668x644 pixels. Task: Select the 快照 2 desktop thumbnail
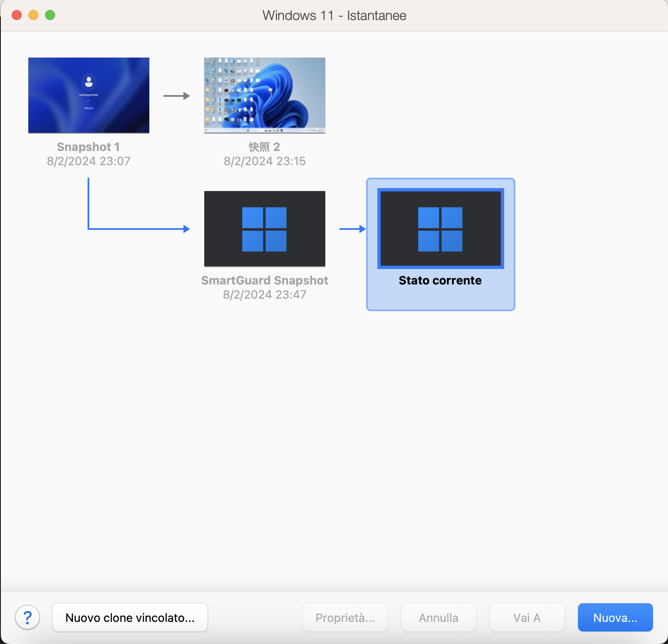(264, 95)
